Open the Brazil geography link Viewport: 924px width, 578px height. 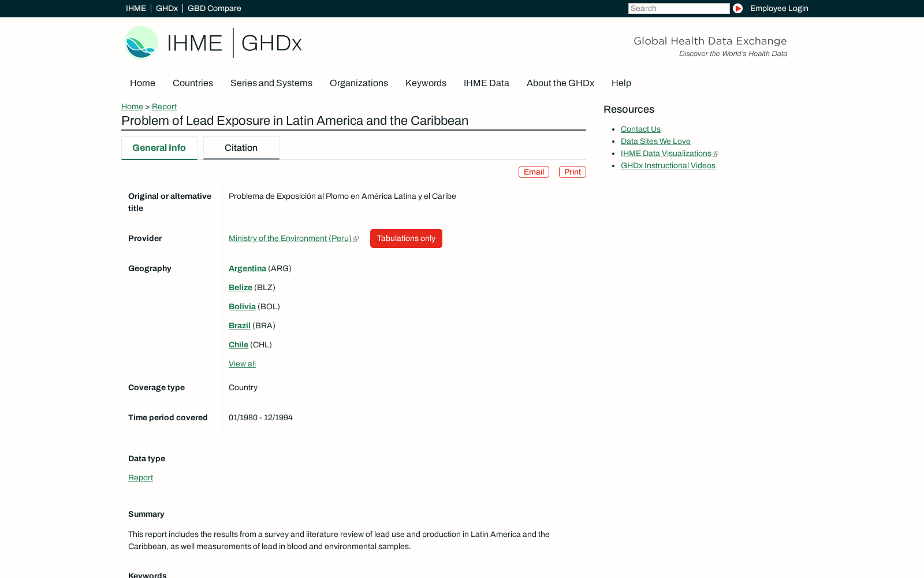[x=240, y=326]
